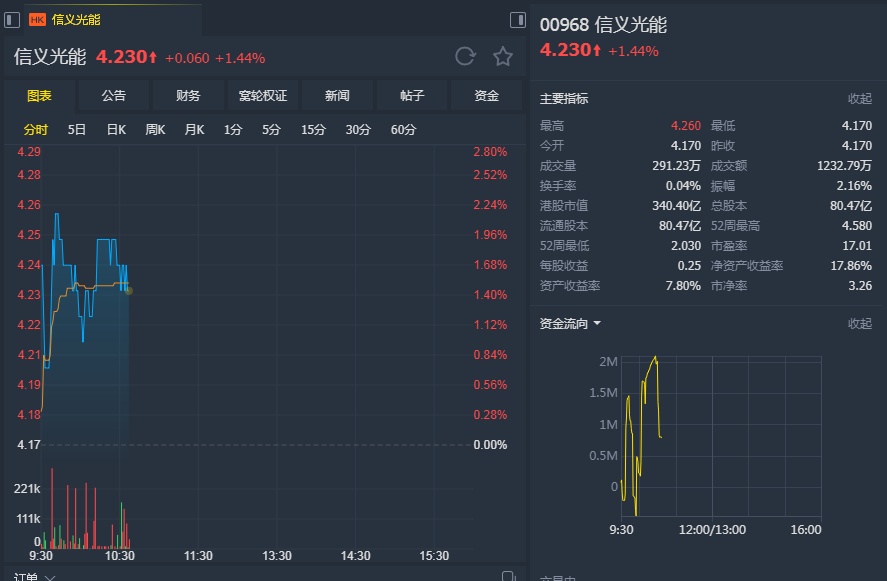Click the HK market badge icon

coord(37,20)
